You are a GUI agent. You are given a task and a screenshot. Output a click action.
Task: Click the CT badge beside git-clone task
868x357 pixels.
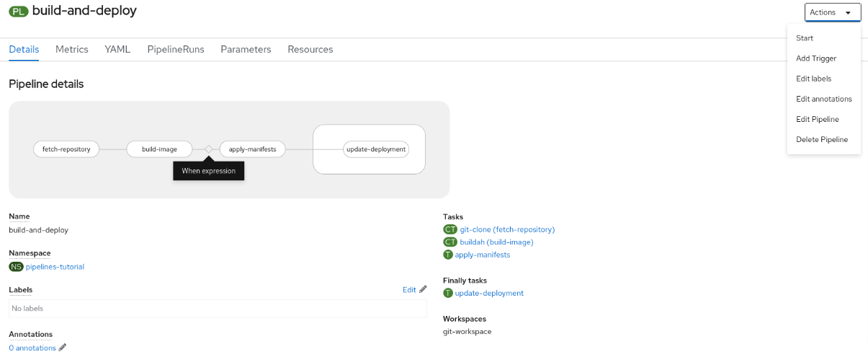point(450,229)
